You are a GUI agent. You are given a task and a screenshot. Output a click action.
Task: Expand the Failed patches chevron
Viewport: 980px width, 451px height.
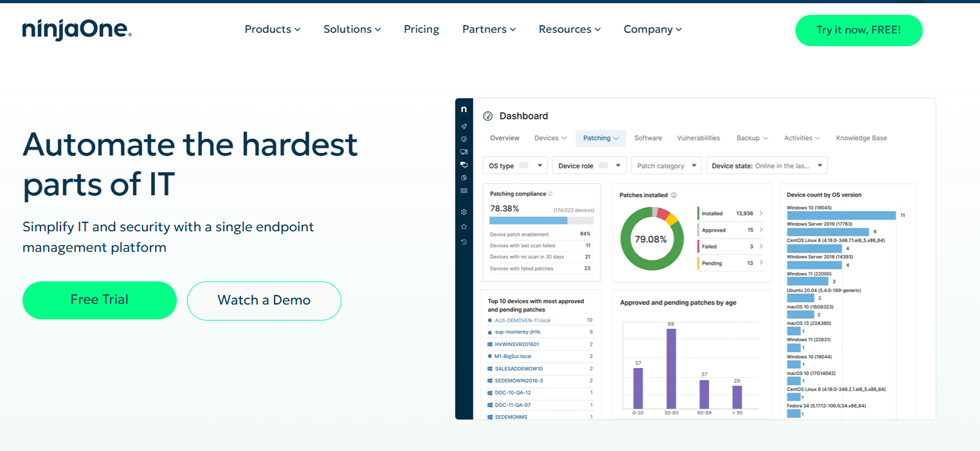click(761, 247)
